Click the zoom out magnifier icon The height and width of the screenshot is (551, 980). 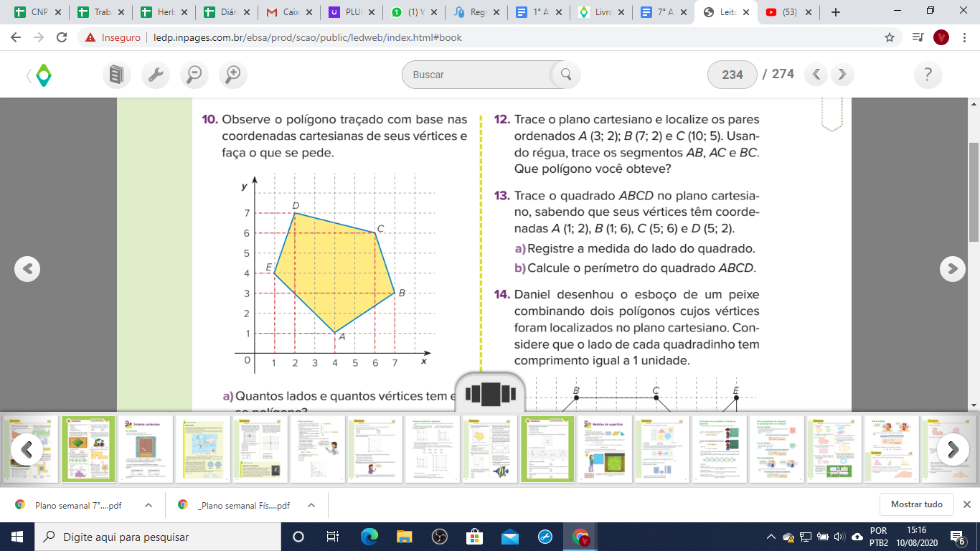coord(194,74)
